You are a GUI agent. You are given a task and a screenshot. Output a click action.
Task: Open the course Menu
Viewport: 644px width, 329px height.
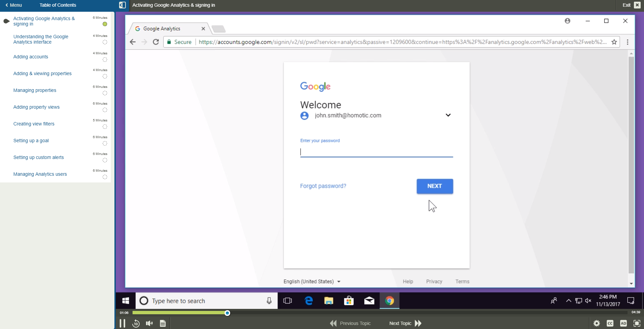(x=14, y=5)
